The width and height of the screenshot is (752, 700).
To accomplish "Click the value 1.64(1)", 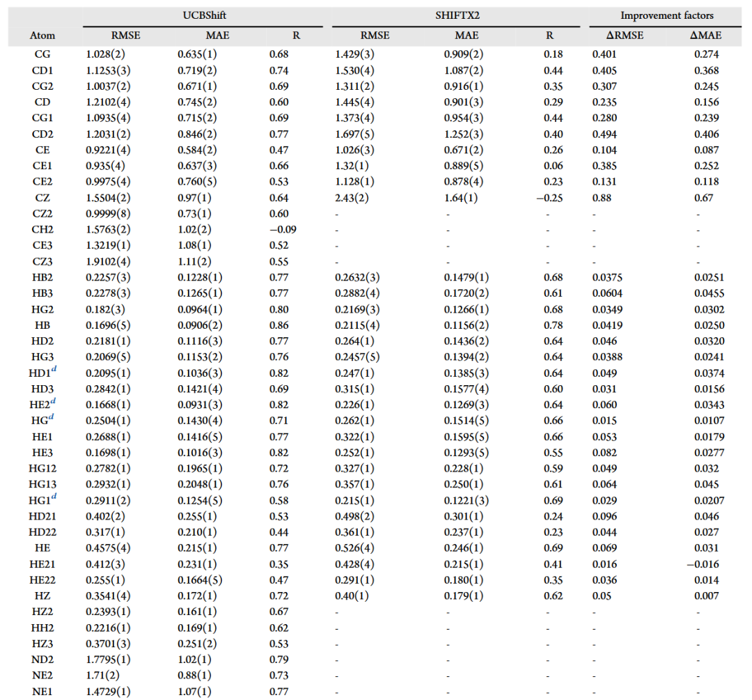I will pyautogui.click(x=460, y=198).
